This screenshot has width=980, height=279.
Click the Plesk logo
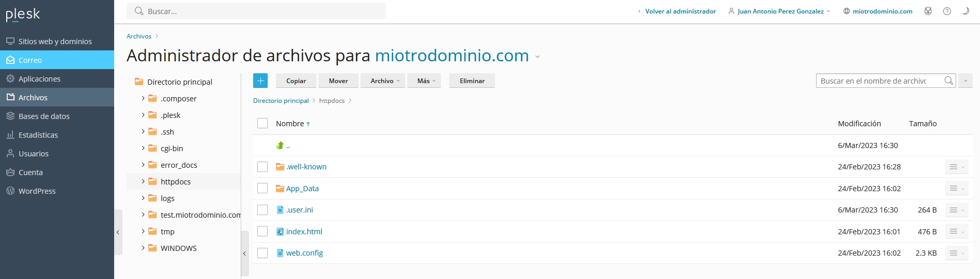tap(23, 15)
